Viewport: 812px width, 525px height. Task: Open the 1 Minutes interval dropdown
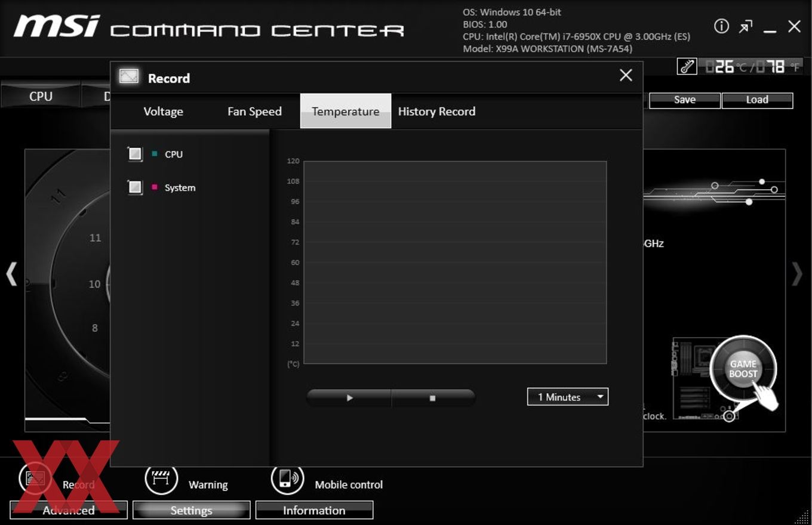568,397
